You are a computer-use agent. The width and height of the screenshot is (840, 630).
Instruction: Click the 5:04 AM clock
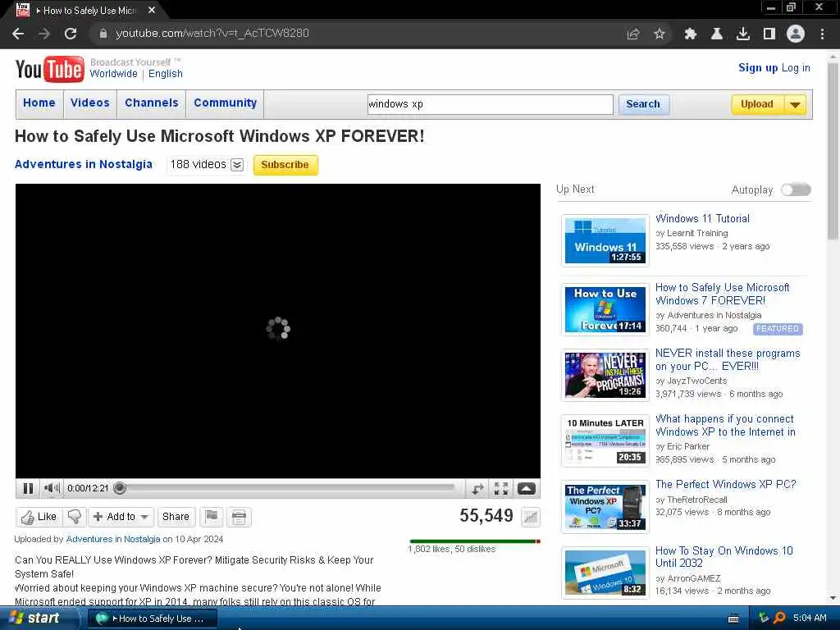click(810, 618)
